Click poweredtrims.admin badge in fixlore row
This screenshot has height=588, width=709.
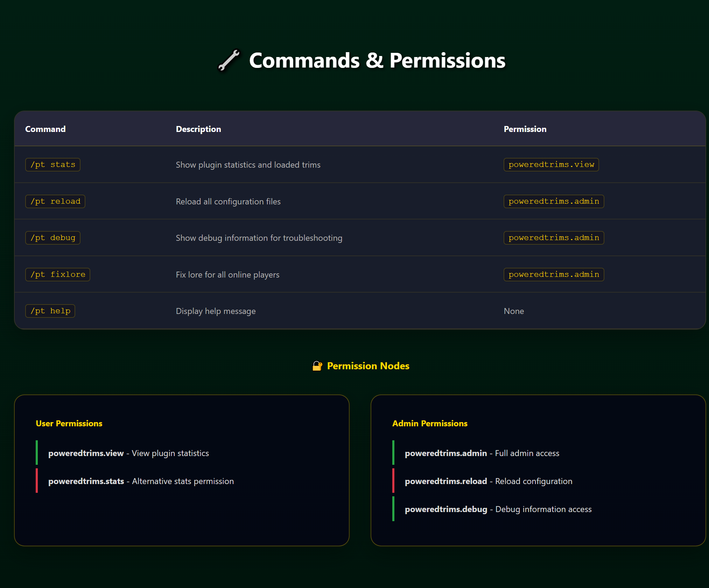[x=554, y=274]
